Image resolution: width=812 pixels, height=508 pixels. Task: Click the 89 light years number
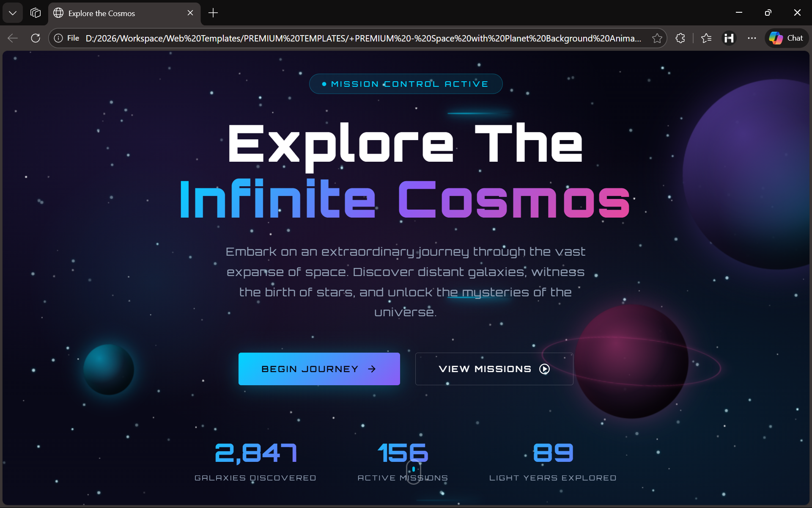pos(553,453)
